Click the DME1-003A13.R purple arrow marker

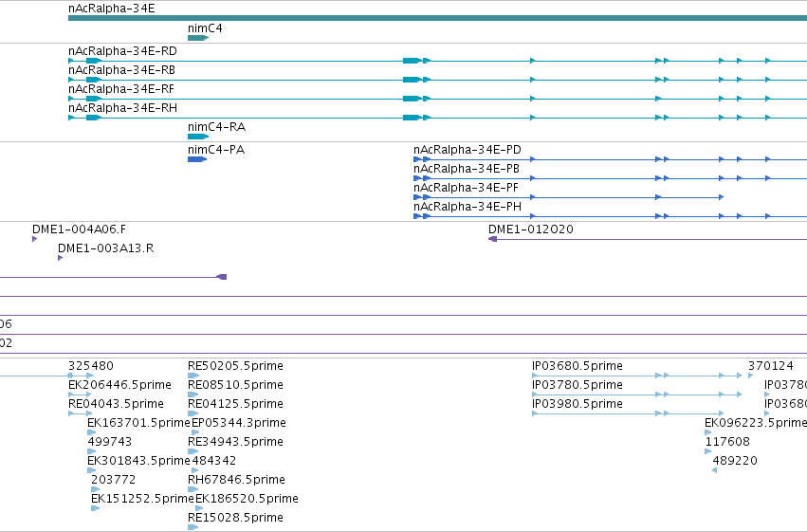pos(60,258)
